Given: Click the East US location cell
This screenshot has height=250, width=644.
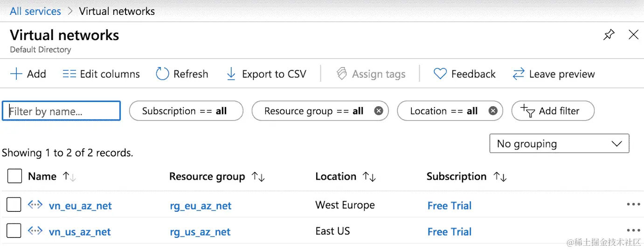Looking at the screenshot, I should tap(332, 231).
